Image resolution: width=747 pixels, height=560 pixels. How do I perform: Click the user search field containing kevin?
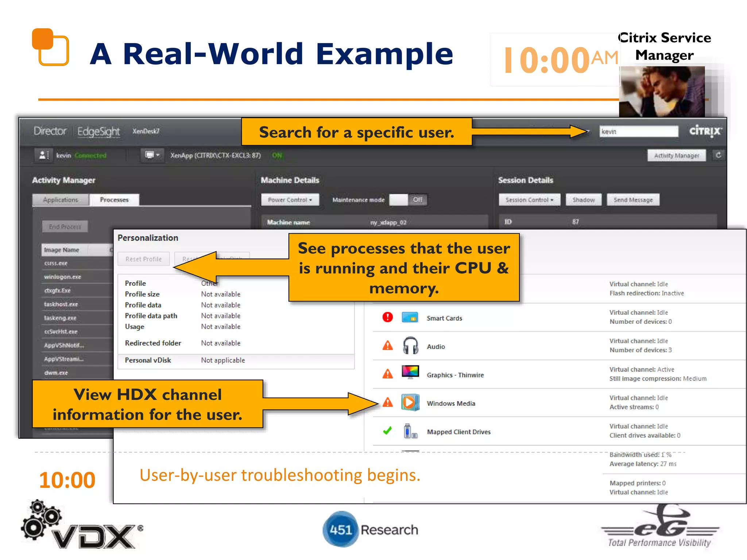pos(639,132)
